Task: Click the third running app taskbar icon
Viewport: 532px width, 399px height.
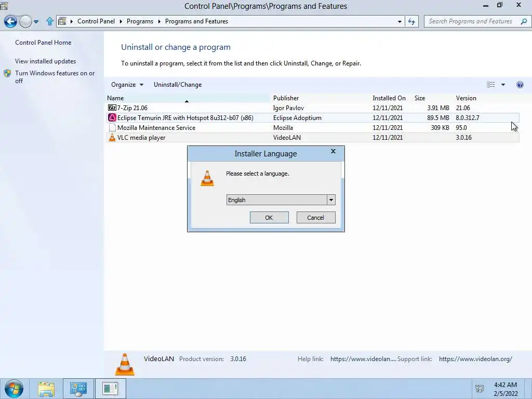Action: tap(110, 389)
